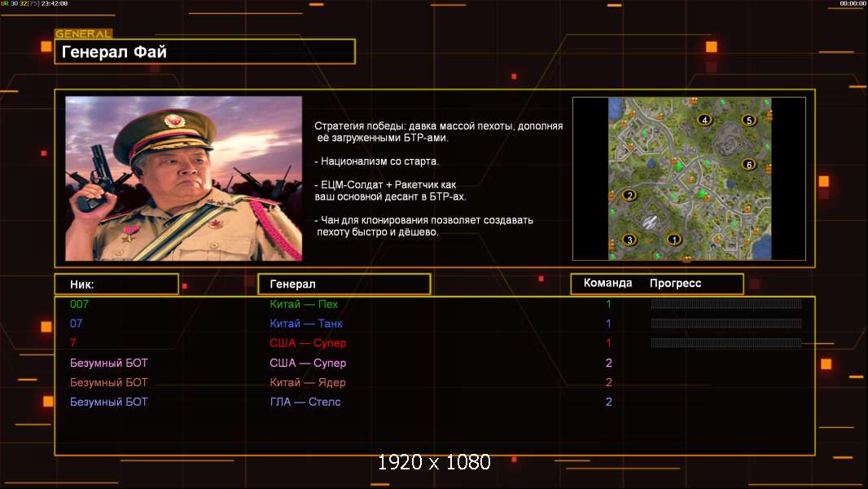The height and width of the screenshot is (489, 868).
Task: Click the 'Команда' column header
Action: [607, 283]
